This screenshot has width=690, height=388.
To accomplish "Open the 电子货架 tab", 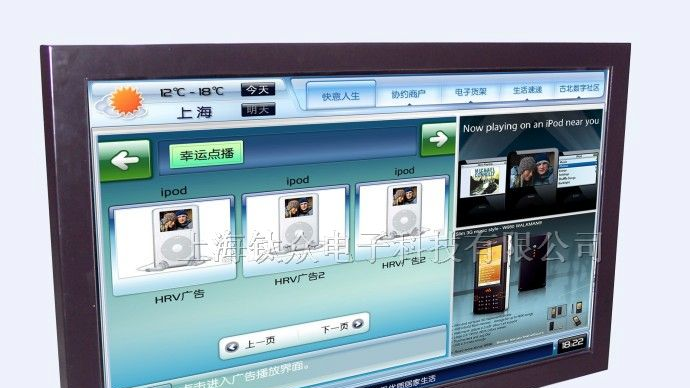I will (470, 92).
